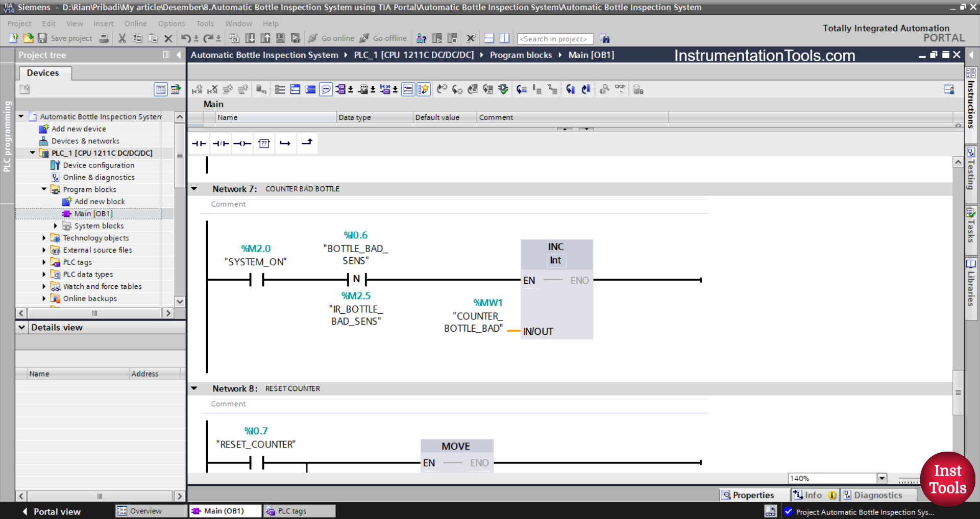Switch to the PLC tags tab
The width and height of the screenshot is (980, 519).
point(299,511)
